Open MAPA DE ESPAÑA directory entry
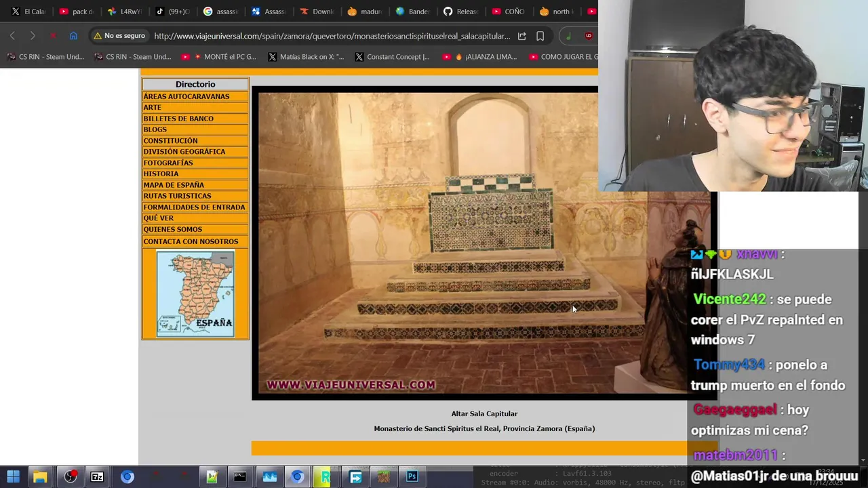This screenshot has width=868, height=488. point(195,185)
